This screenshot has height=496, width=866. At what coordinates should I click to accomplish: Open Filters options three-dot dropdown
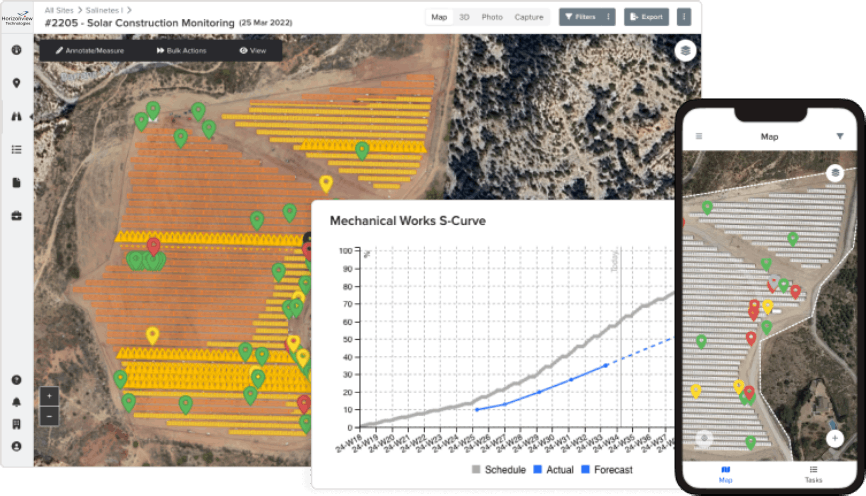point(608,17)
